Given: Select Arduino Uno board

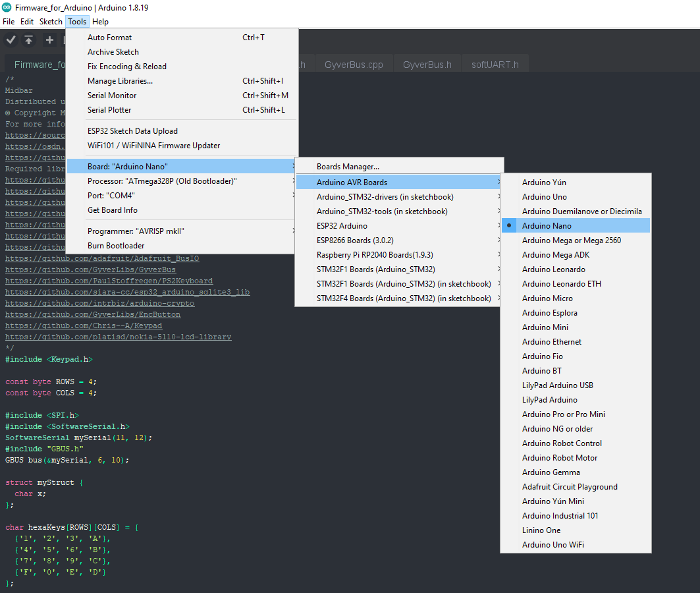Looking at the screenshot, I should pyautogui.click(x=576, y=197).
